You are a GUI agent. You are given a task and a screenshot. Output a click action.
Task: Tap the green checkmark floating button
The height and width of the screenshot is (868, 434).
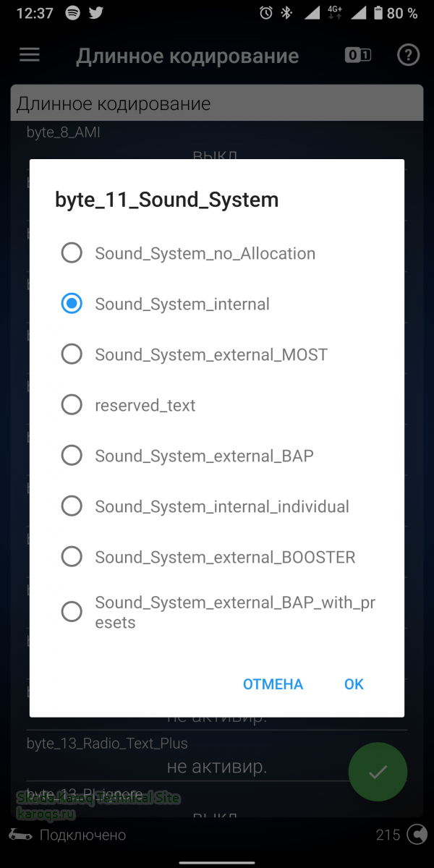(378, 773)
